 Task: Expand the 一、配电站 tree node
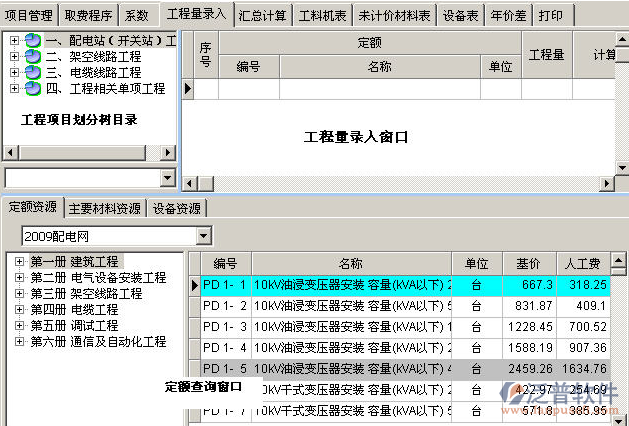14,41
